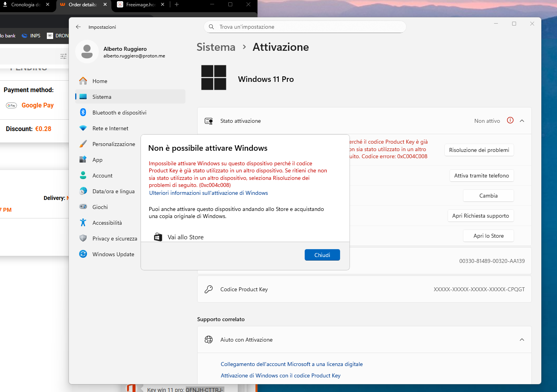557x392 pixels.
Task: Click the email alberto.ruggiero@proton.me
Action: click(134, 56)
